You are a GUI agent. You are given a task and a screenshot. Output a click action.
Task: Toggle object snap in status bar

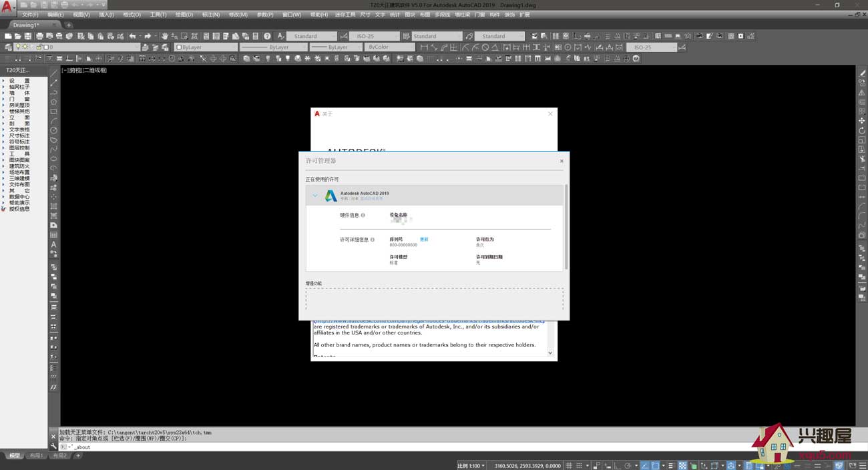click(655, 465)
